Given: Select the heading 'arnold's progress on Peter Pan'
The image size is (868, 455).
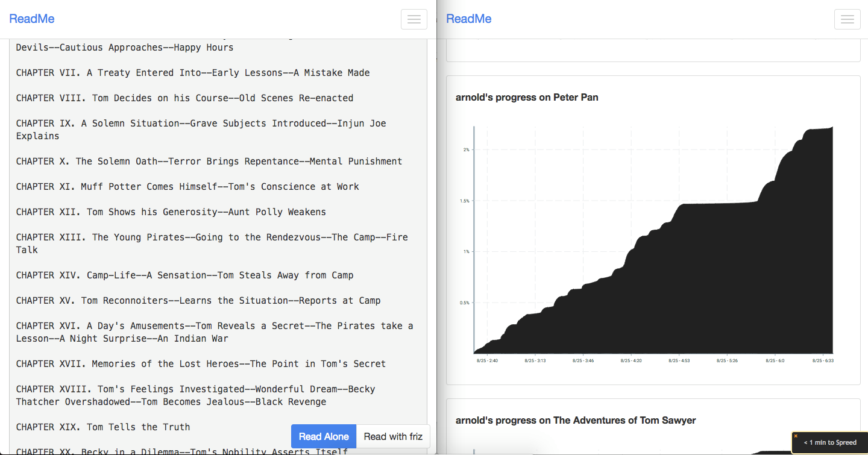Looking at the screenshot, I should click(x=527, y=97).
